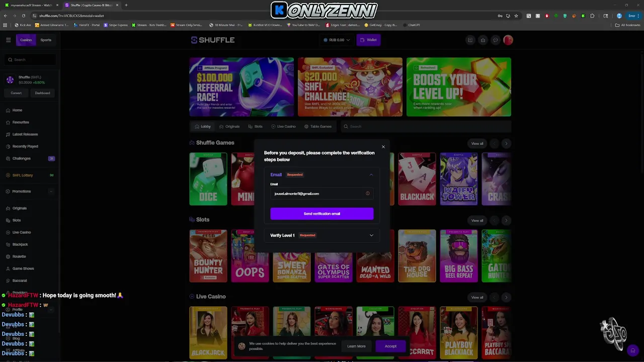Click View all for Slots
Image resolution: width=644 pixels, height=362 pixels.
click(x=477, y=220)
